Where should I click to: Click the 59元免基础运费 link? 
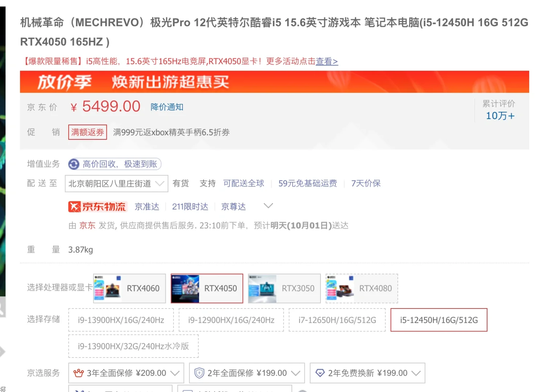[x=308, y=184]
